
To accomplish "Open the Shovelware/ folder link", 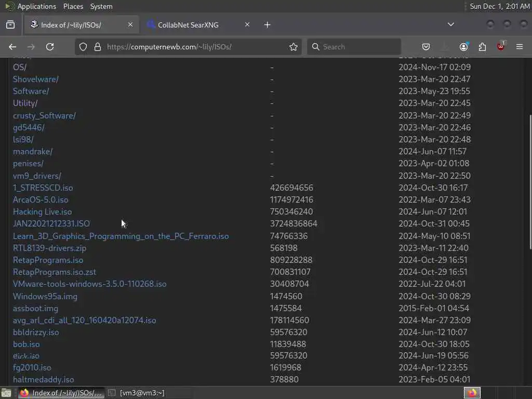I will (36, 79).
